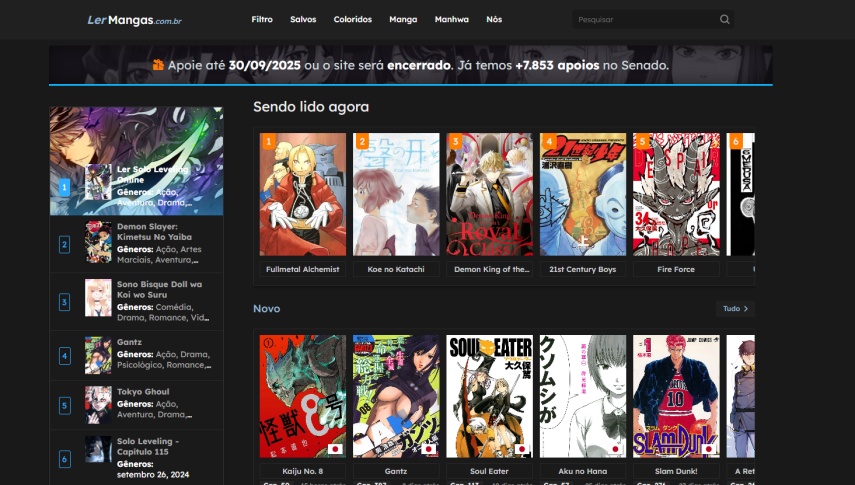Click sidebar rank number 3 badge

tap(64, 302)
